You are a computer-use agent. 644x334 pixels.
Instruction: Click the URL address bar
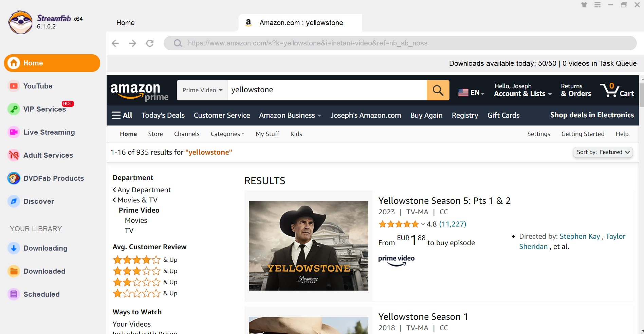(x=400, y=43)
